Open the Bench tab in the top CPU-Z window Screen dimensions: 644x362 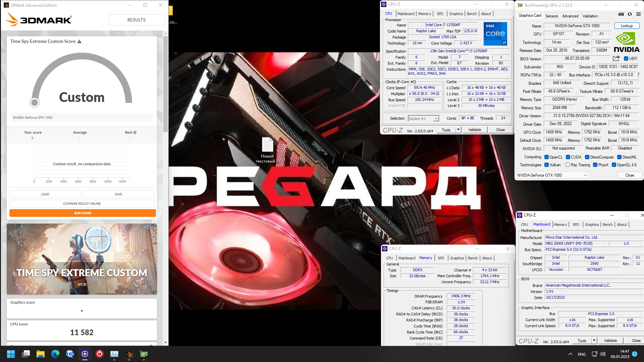(x=472, y=14)
